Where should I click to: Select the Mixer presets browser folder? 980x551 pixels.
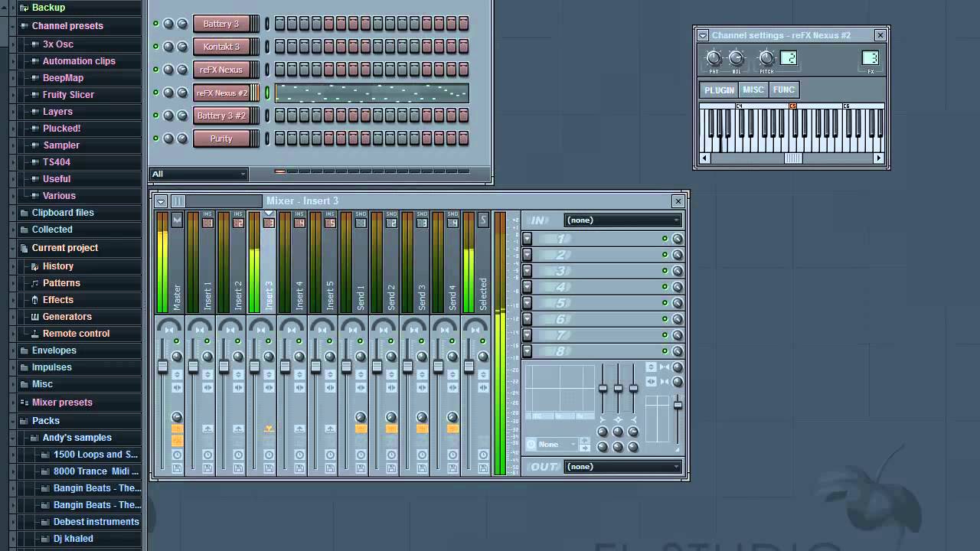click(x=62, y=403)
